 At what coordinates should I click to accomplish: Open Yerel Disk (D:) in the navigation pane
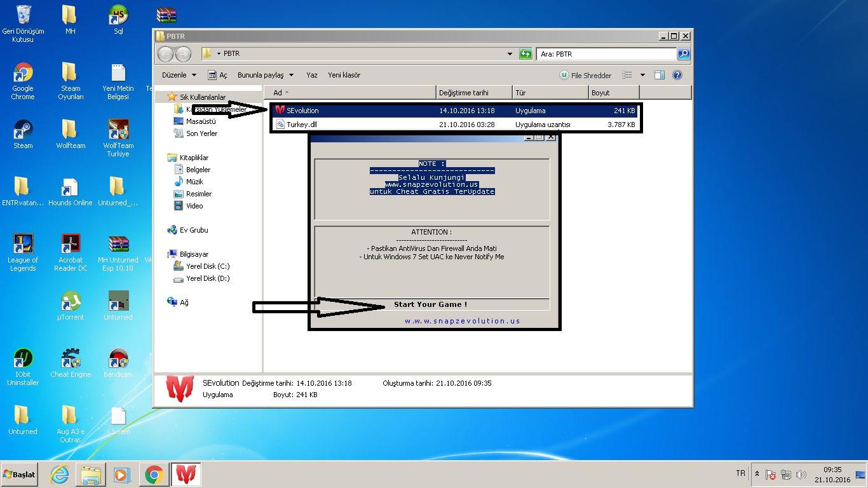(x=202, y=278)
